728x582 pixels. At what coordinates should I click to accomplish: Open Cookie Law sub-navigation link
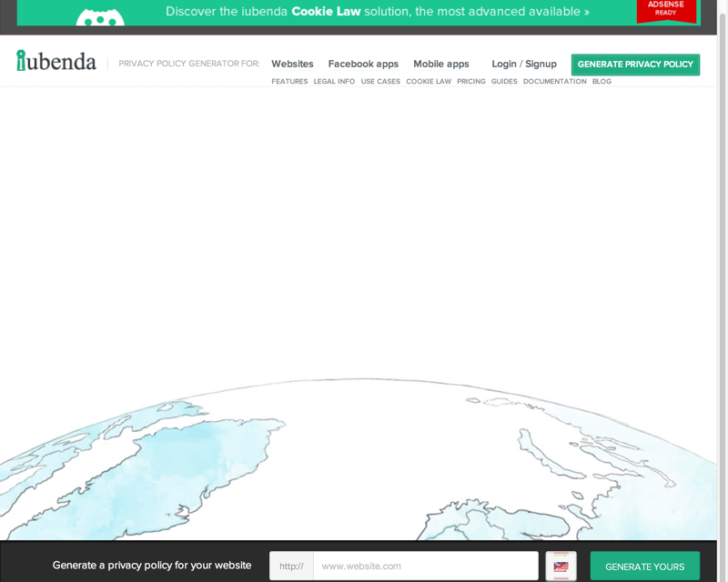pyautogui.click(x=429, y=81)
